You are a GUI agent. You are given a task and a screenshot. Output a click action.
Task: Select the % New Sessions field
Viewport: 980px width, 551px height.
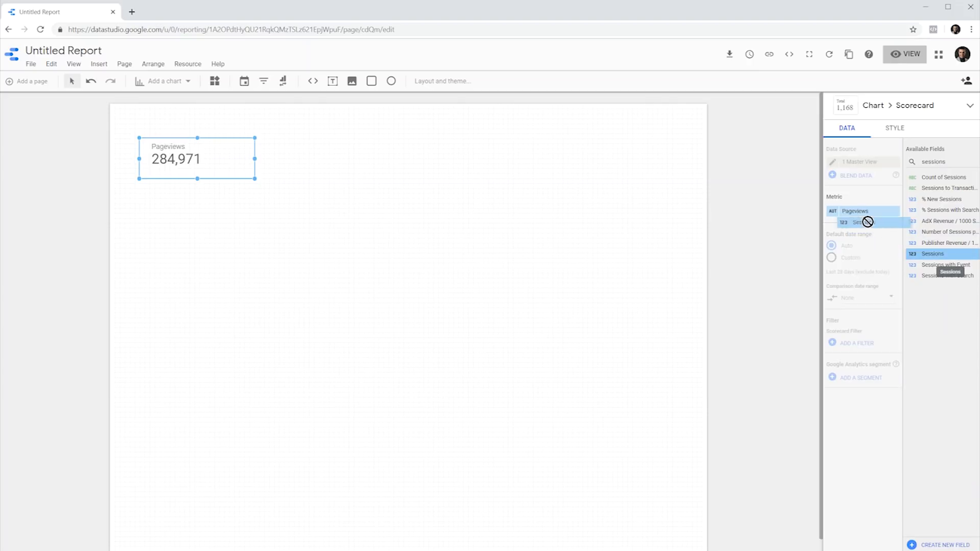[943, 199]
